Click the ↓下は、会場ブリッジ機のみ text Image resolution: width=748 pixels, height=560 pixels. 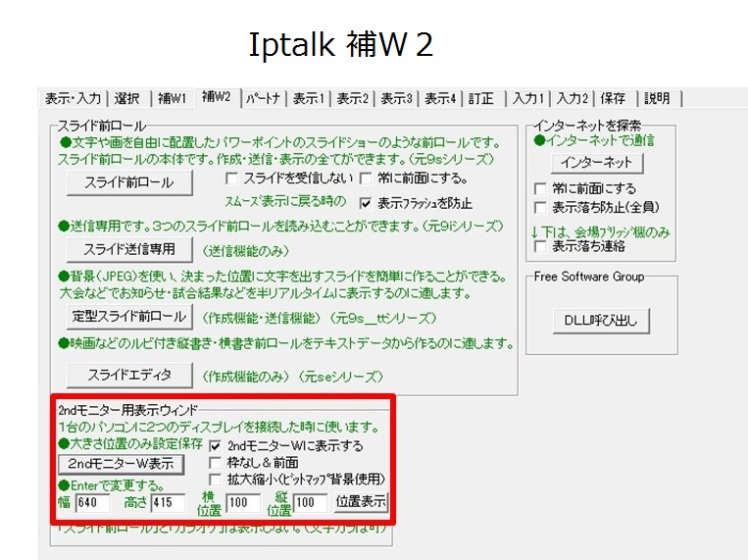click(x=601, y=232)
